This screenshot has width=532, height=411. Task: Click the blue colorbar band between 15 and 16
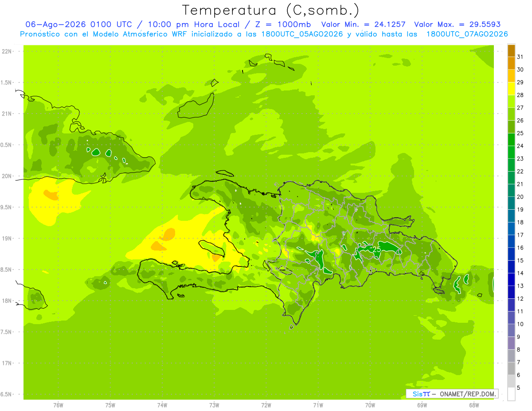pyautogui.click(x=511, y=254)
